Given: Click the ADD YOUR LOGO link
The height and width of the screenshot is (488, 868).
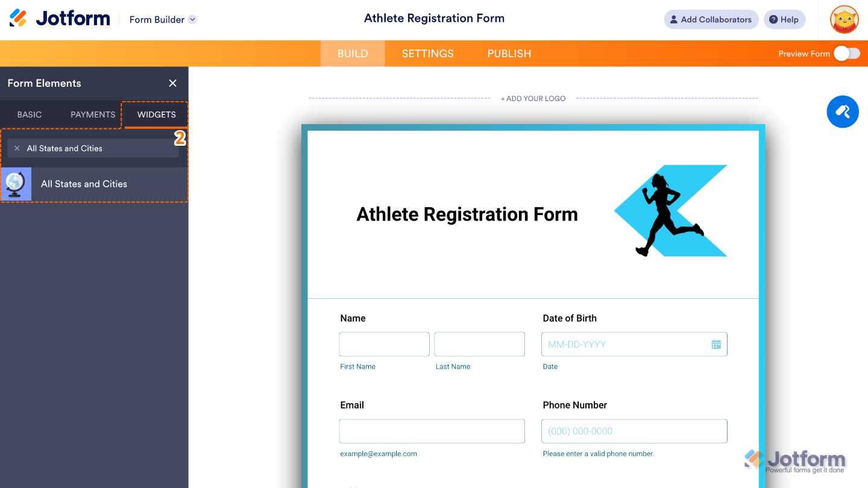Looking at the screenshot, I should click(x=533, y=98).
